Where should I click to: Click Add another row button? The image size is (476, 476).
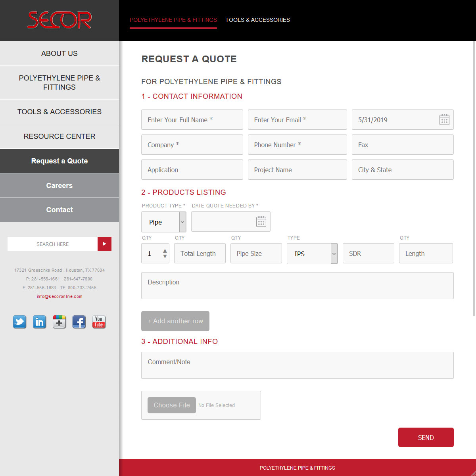[x=175, y=321]
